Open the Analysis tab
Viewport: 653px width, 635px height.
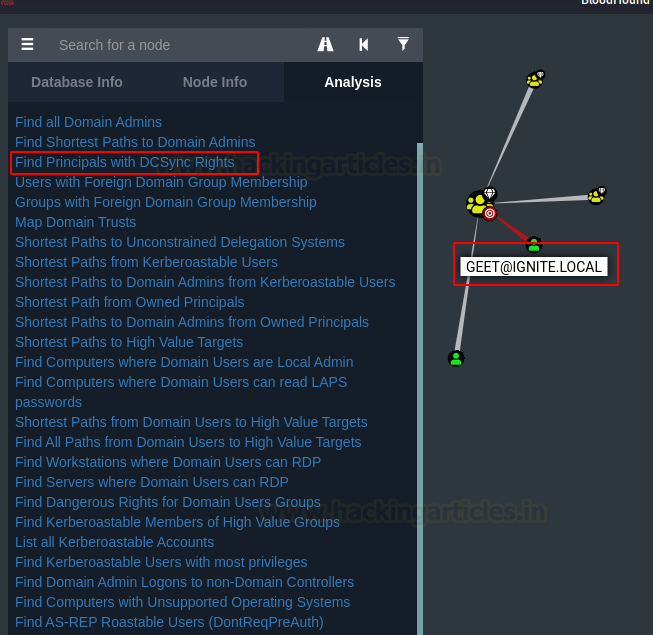click(353, 82)
